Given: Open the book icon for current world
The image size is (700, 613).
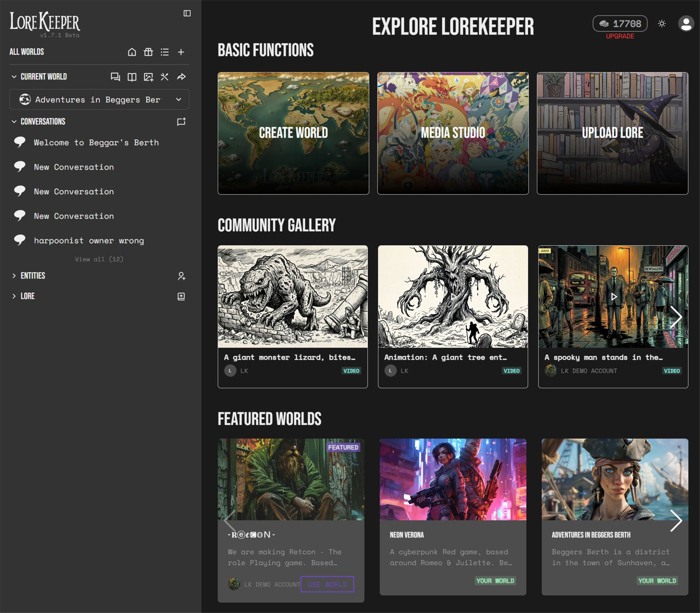Looking at the screenshot, I should pos(132,77).
